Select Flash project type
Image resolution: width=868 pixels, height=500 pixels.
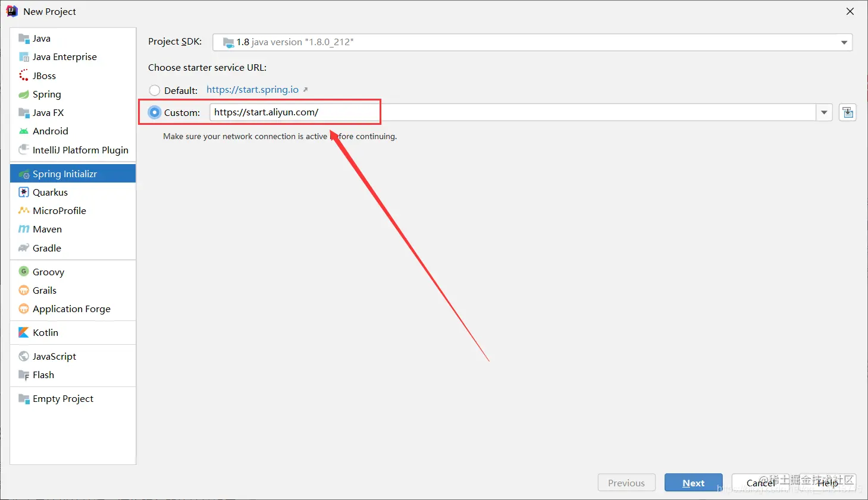(73, 375)
